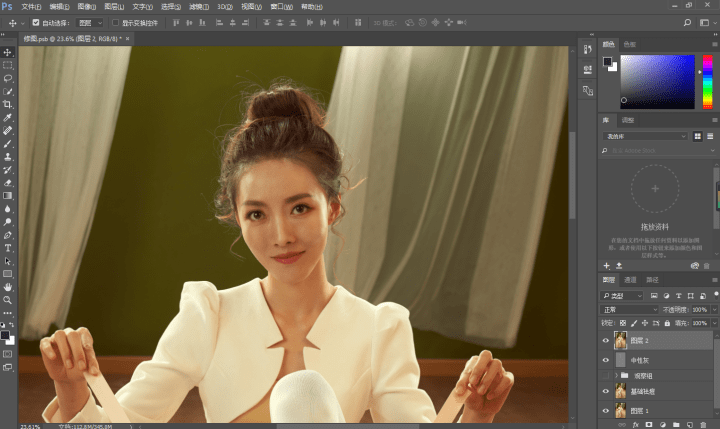Create a new group folder icon
The image size is (720, 429).
[x=676, y=425]
